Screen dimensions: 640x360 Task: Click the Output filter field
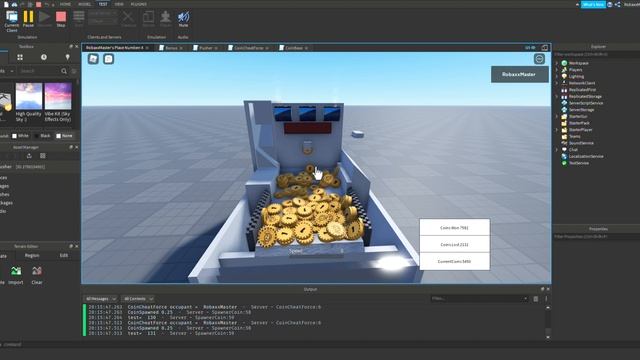tap(479, 299)
